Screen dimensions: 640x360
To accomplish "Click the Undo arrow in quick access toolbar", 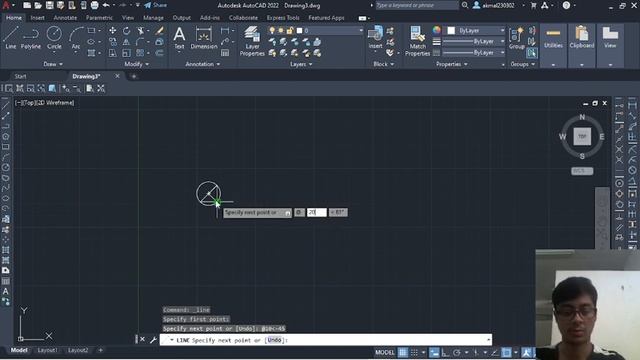I will click(x=106, y=5).
